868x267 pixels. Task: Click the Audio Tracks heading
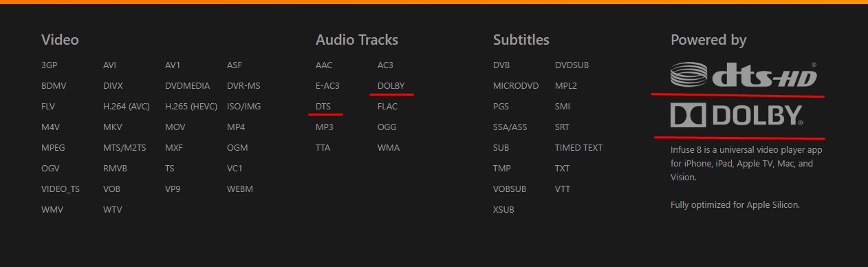point(357,40)
